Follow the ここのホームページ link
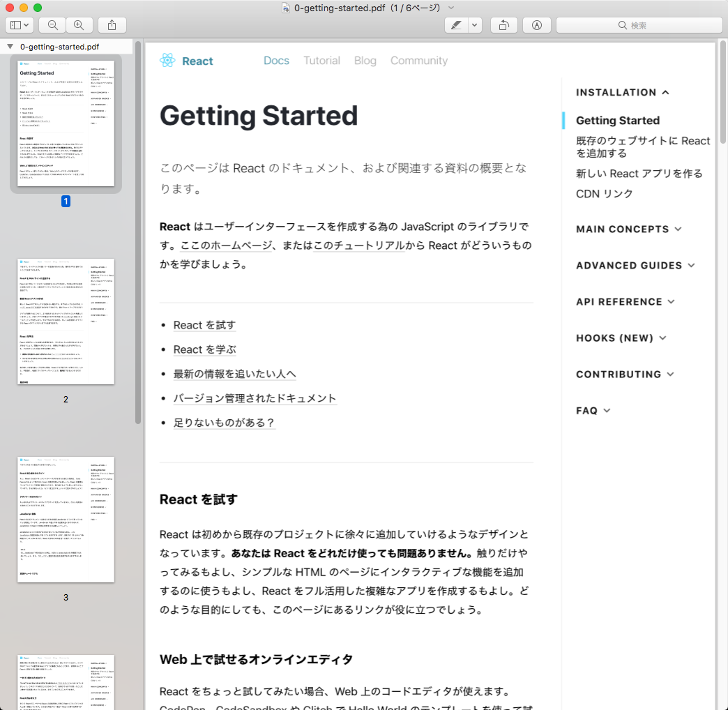 tap(226, 246)
